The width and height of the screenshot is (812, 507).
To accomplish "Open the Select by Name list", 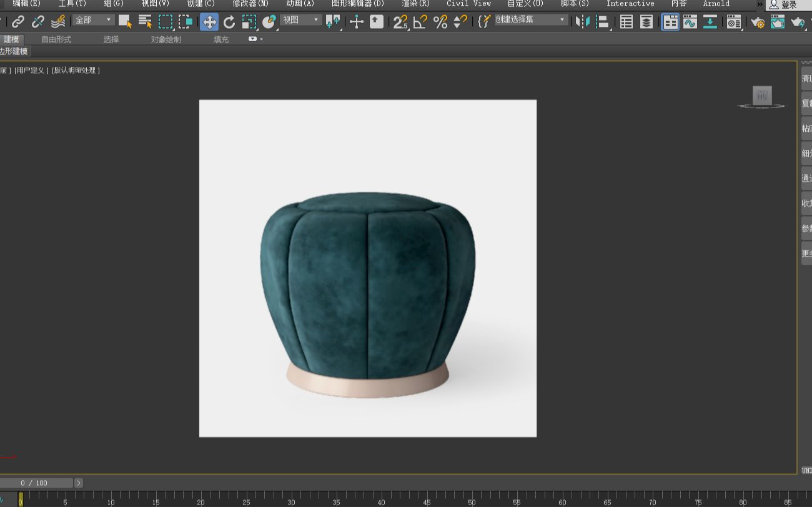I will tap(145, 22).
